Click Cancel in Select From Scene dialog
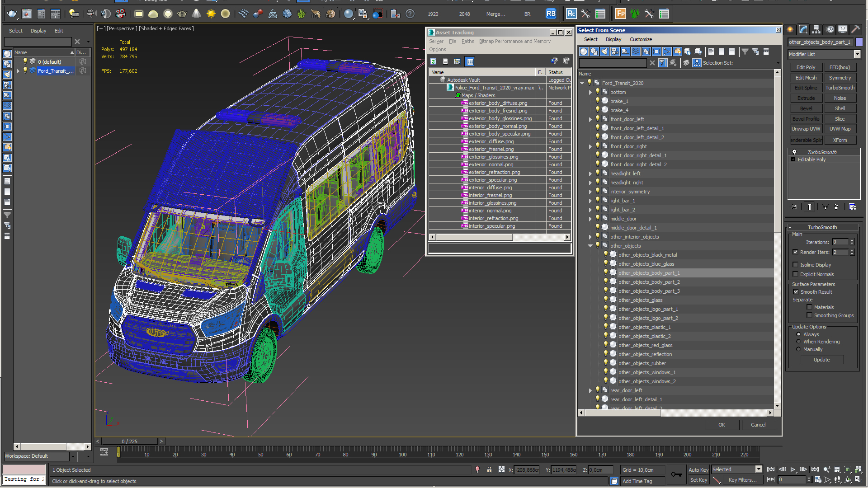868x488 pixels. (x=758, y=425)
